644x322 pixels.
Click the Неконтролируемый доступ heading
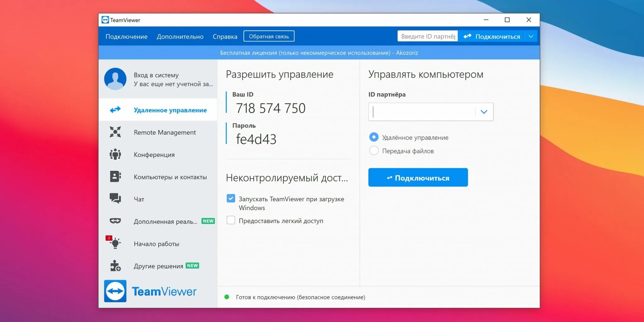[x=287, y=178]
